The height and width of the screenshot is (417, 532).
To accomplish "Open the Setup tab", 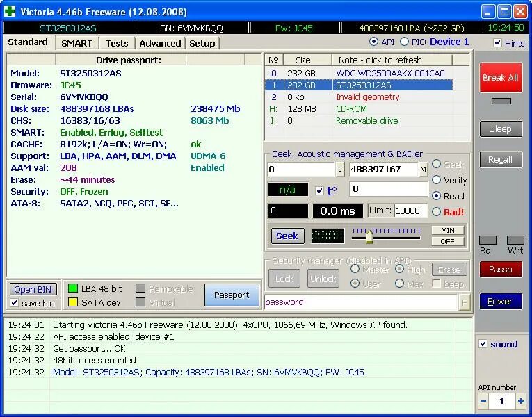I will click(x=202, y=43).
